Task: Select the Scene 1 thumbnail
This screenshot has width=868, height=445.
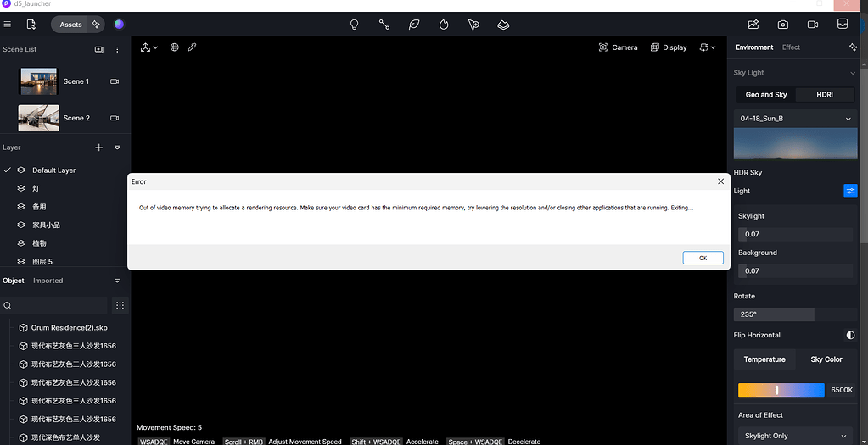Action: tap(39, 81)
